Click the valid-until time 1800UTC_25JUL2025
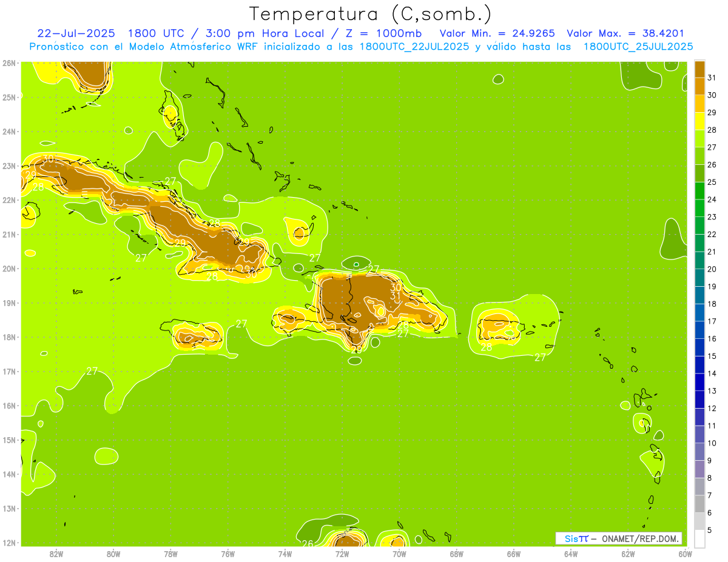The image size is (728, 562). tap(638, 47)
